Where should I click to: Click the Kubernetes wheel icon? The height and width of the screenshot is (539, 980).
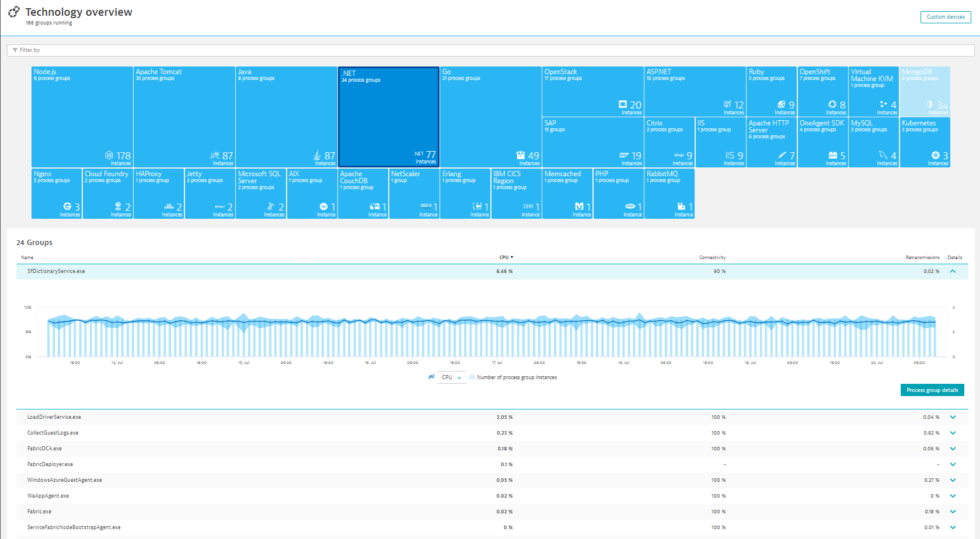coord(936,155)
